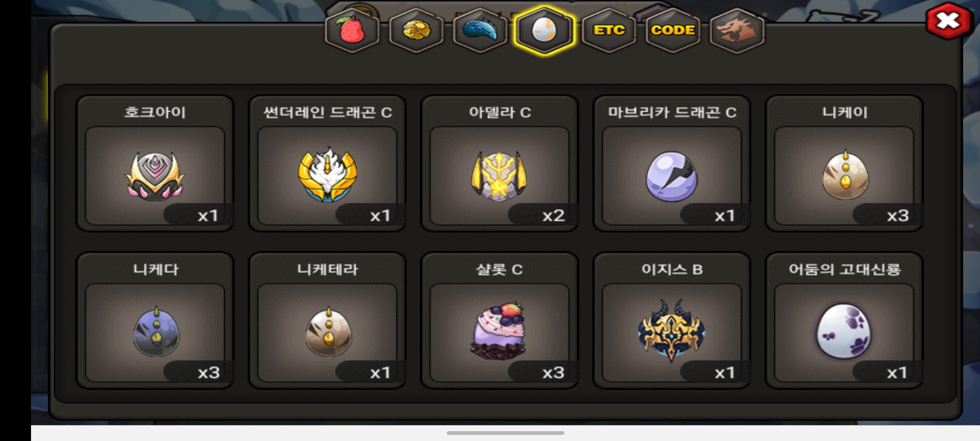Select the 마브리카 드래곤 C purple egg
The width and height of the screenshot is (980, 441).
coord(672,176)
